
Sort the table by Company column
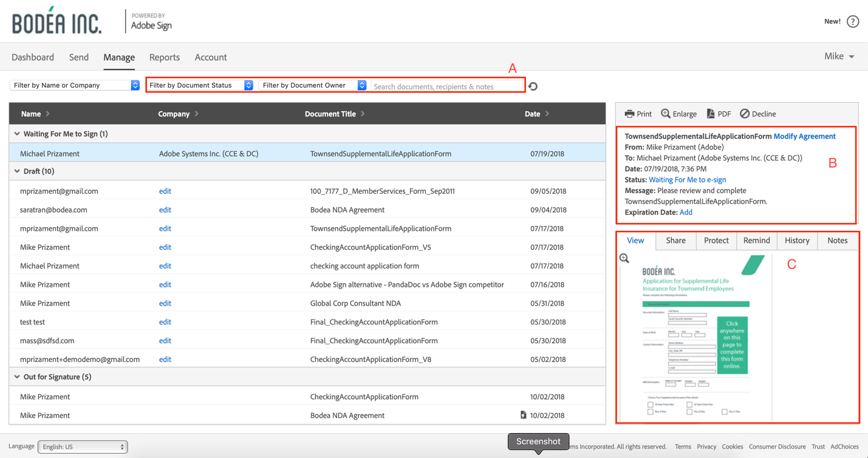177,114
